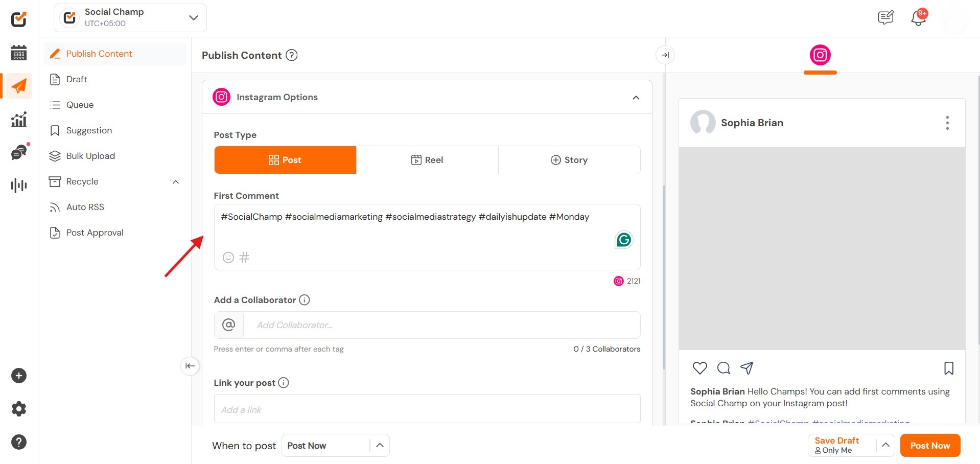980x464 pixels.
Task: Collapse the Instagram Options section
Action: click(636, 98)
